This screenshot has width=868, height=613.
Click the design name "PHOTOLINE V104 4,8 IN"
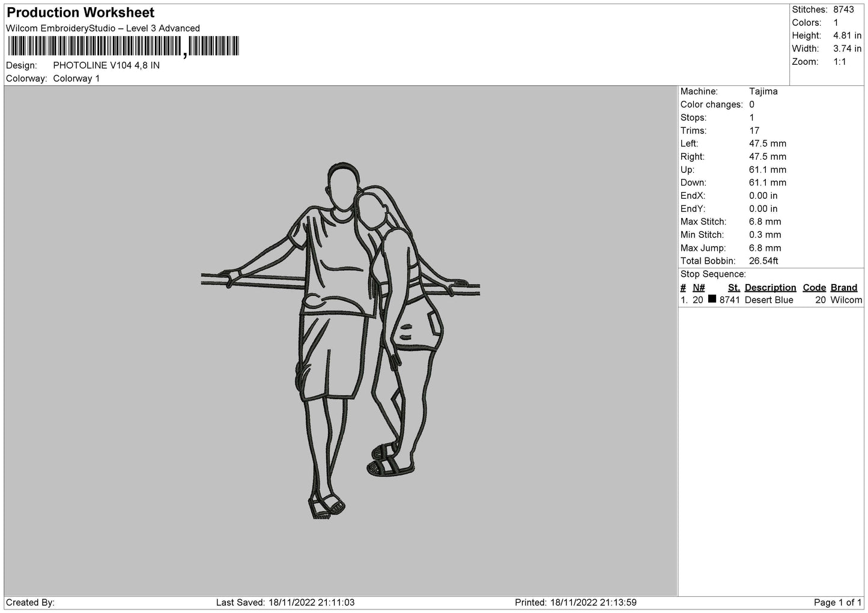pos(106,65)
